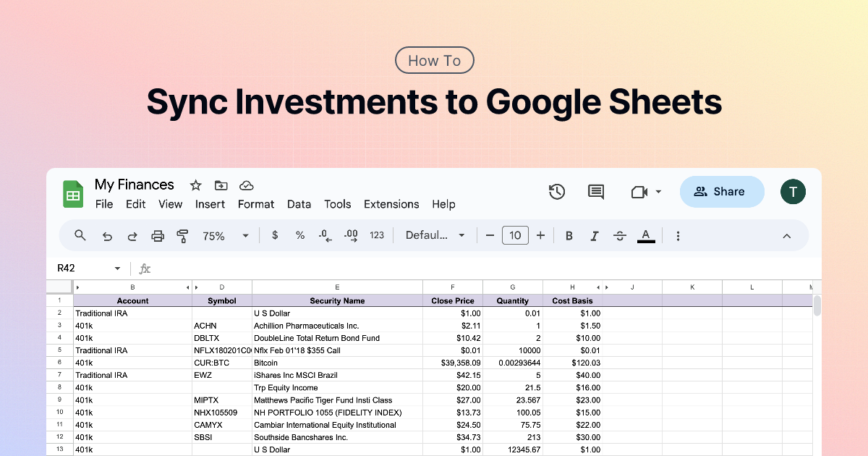Open the Extensions menu
This screenshot has height=456, width=868.
(x=391, y=204)
